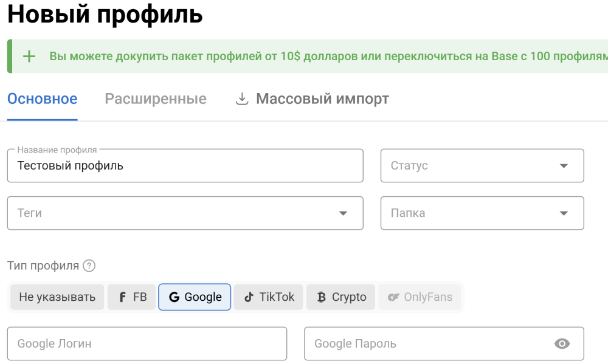
Task: Select the "Не указывать" profile type option
Action: click(57, 297)
